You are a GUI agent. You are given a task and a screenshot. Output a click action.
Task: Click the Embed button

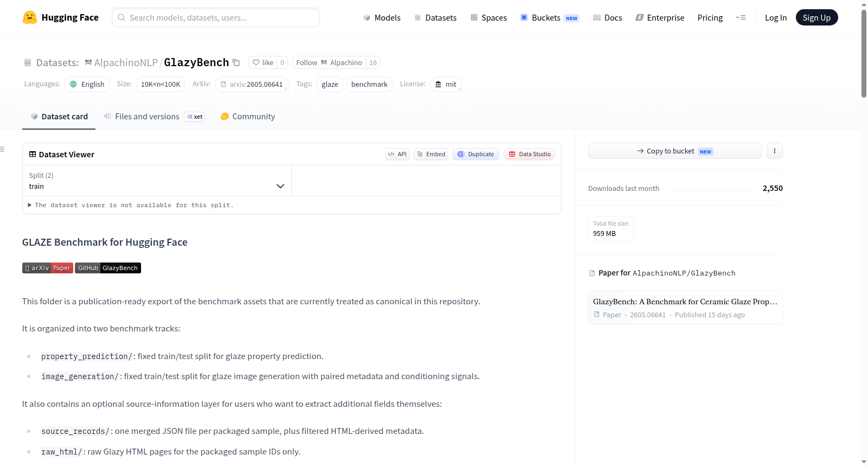(431, 154)
